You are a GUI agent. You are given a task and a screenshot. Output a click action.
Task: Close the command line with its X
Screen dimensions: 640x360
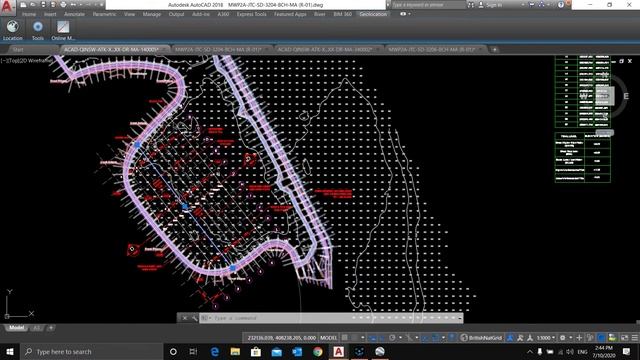(x=184, y=318)
